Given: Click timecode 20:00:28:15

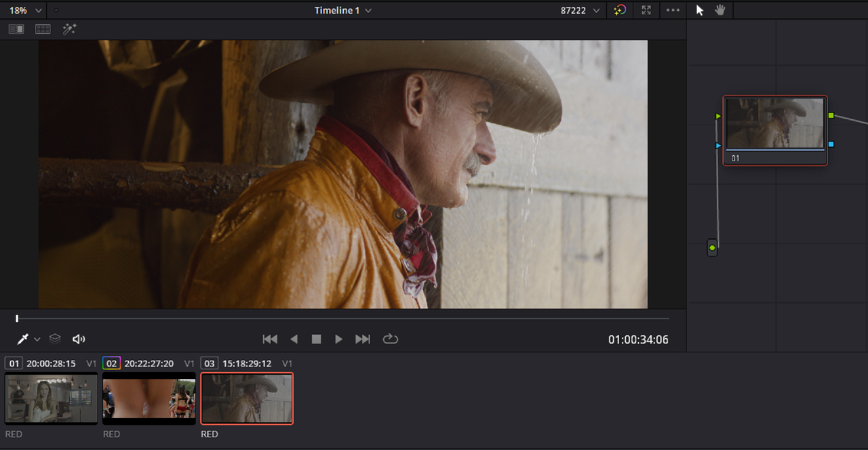Looking at the screenshot, I should point(52,364).
